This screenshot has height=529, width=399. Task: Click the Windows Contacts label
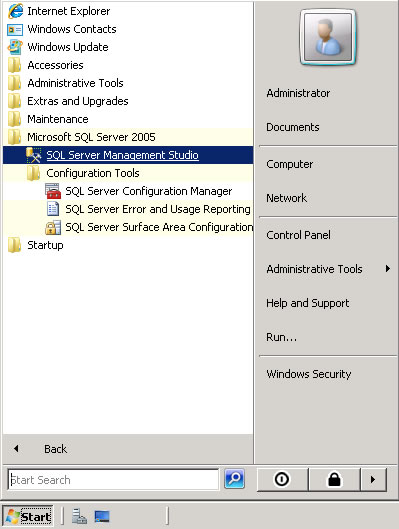click(x=72, y=29)
